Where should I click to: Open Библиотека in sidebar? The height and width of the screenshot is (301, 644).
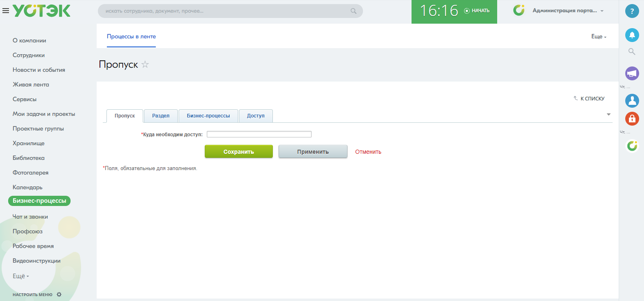[29, 158]
